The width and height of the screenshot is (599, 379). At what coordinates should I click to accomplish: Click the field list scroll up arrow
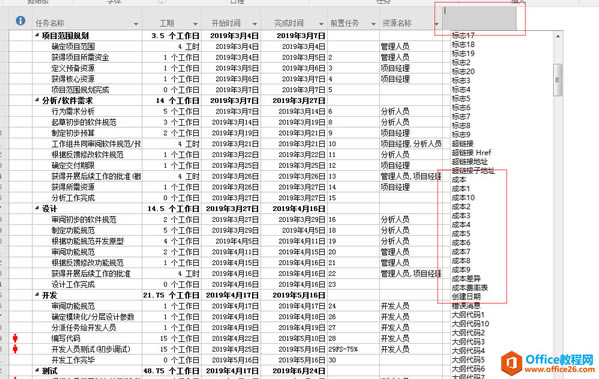(x=558, y=36)
